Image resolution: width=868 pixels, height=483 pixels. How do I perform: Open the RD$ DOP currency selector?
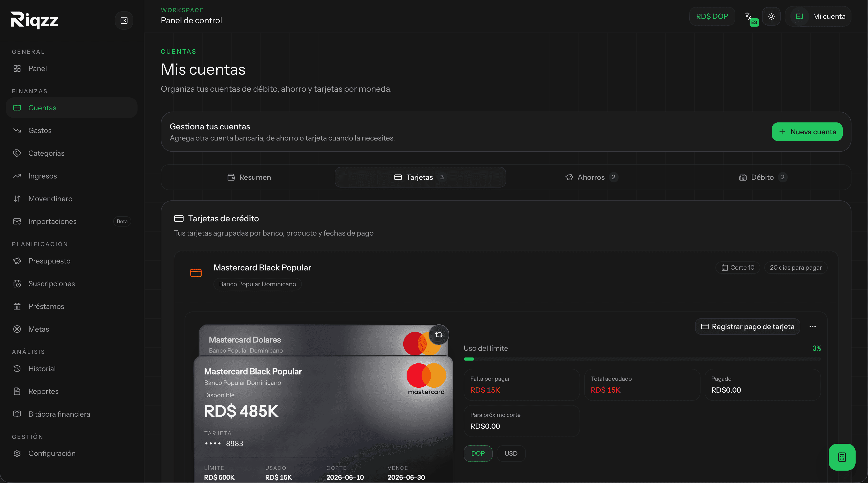click(x=712, y=16)
